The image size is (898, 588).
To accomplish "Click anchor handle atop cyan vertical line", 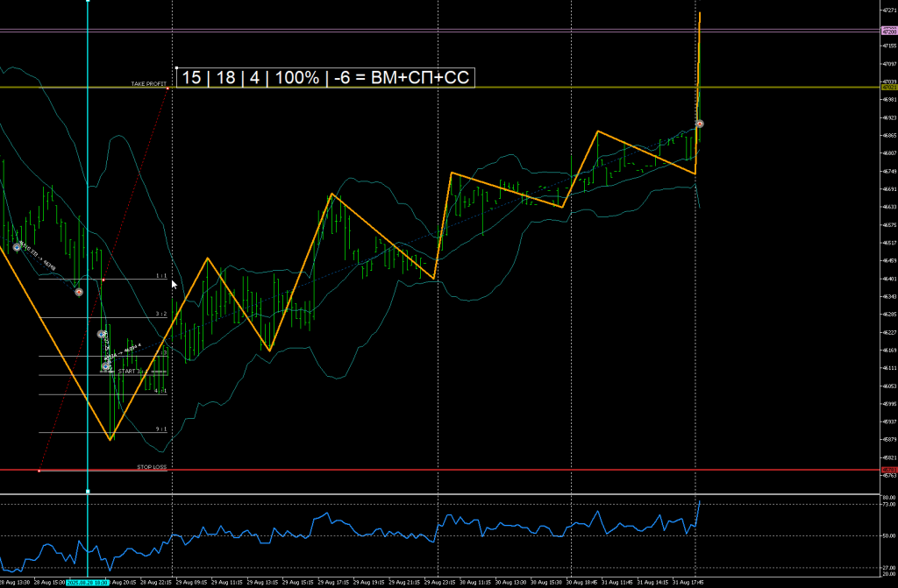I will pyautogui.click(x=88, y=2).
